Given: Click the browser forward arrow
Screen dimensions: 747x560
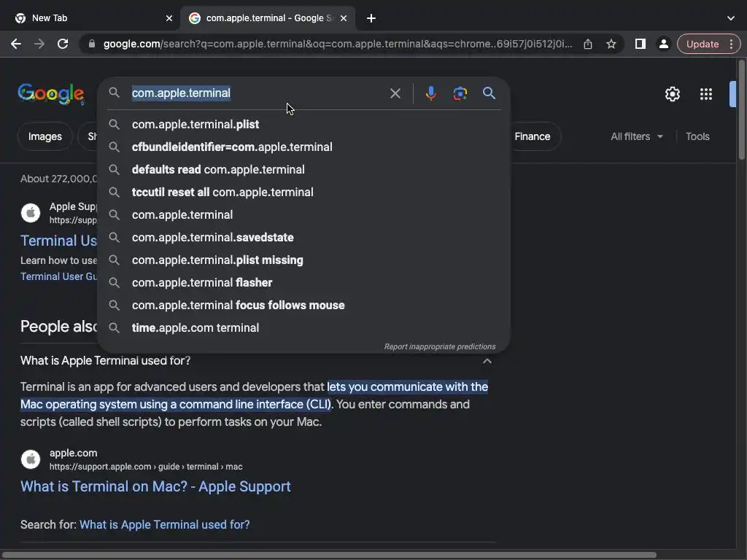Looking at the screenshot, I should pos(39,44).
